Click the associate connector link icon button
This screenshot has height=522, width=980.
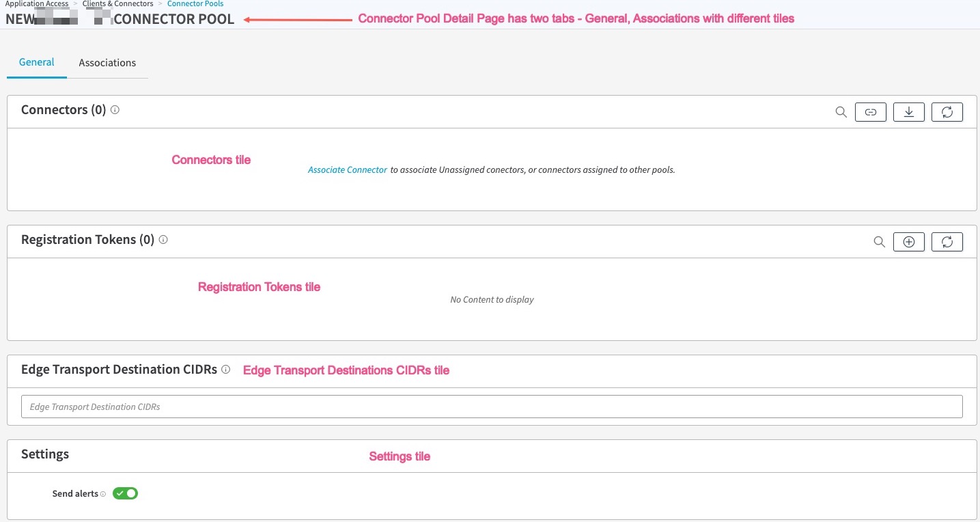(871, 112)
